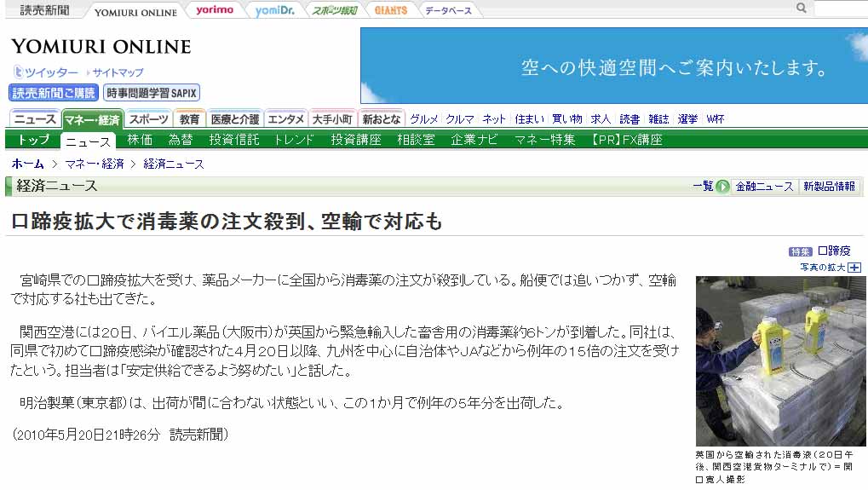Go to ホーム in the breadcrumb

(x=28, y=164)
